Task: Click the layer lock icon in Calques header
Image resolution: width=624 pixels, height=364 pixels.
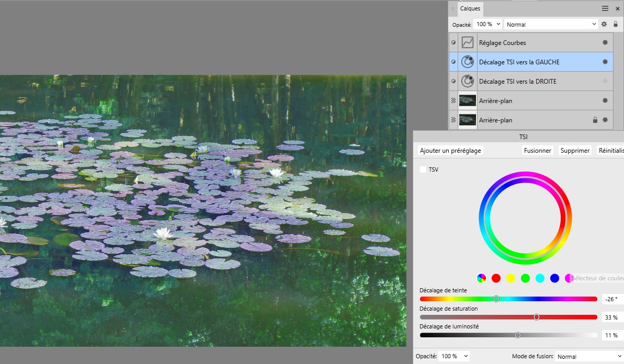Action: 616,24
